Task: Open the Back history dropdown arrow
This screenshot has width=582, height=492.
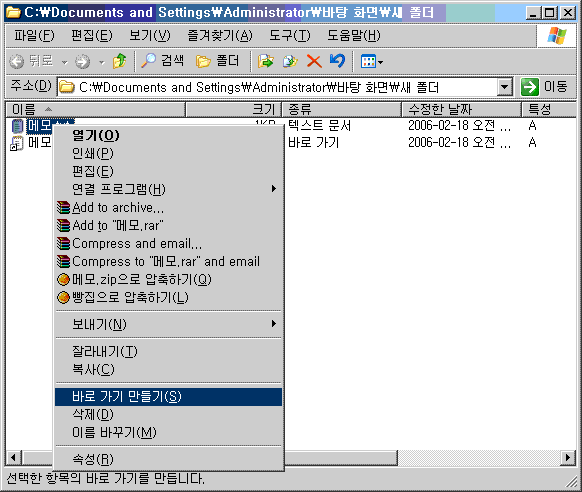Action: coord(65,62)
